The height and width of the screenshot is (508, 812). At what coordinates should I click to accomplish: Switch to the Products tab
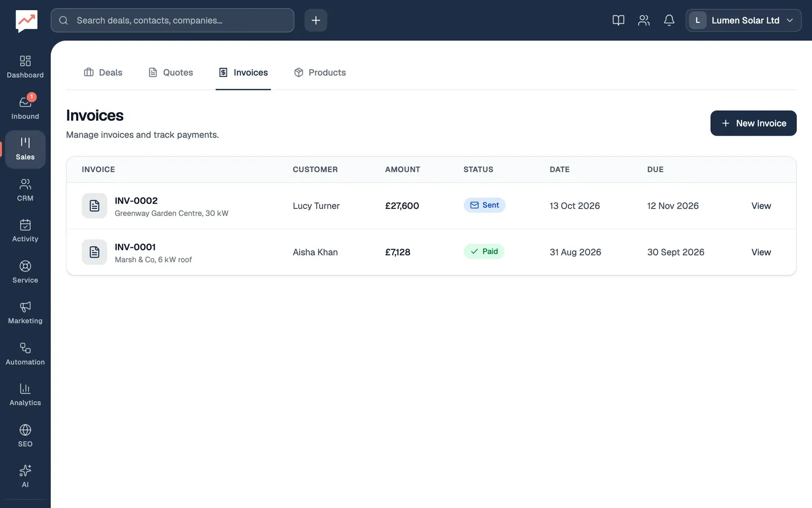[320, 73]
